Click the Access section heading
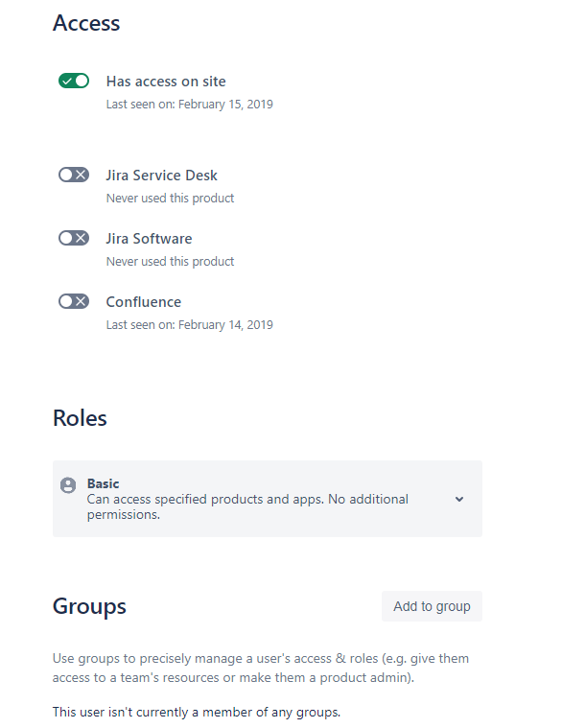This screenshot has width=562, height=728. tap(86, 23)
